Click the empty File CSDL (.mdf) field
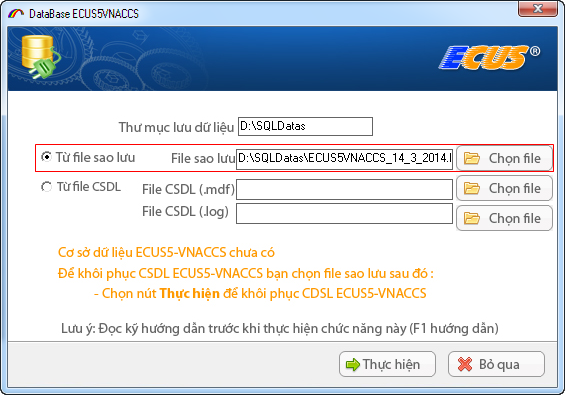Image resolution: width=565 pixels, height=395 pixels. pos(344,189)
